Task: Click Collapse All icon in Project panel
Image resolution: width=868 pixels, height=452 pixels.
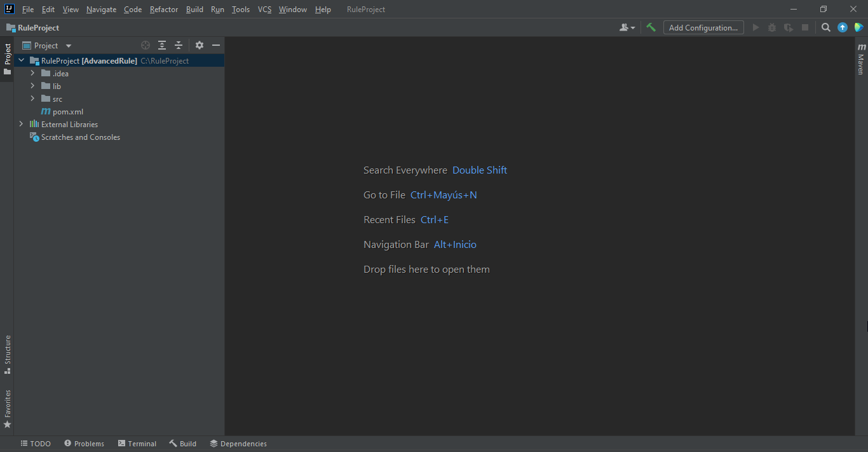Action: point(179,45)
